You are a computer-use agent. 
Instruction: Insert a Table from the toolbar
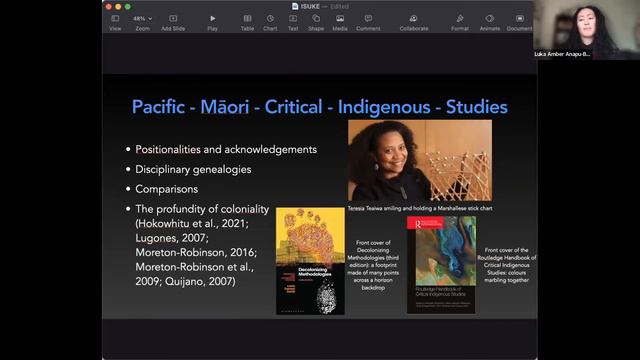coord(247,23)
